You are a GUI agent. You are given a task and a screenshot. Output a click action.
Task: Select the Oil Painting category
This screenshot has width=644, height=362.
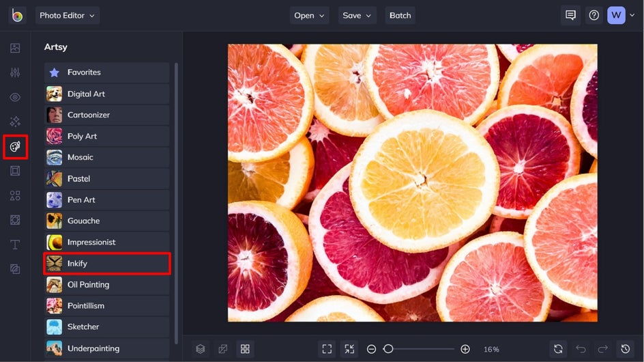tap(107, 285)
